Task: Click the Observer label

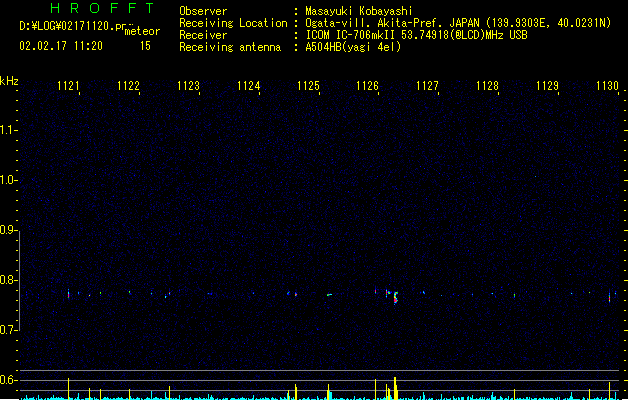Action: click(203, 11)
